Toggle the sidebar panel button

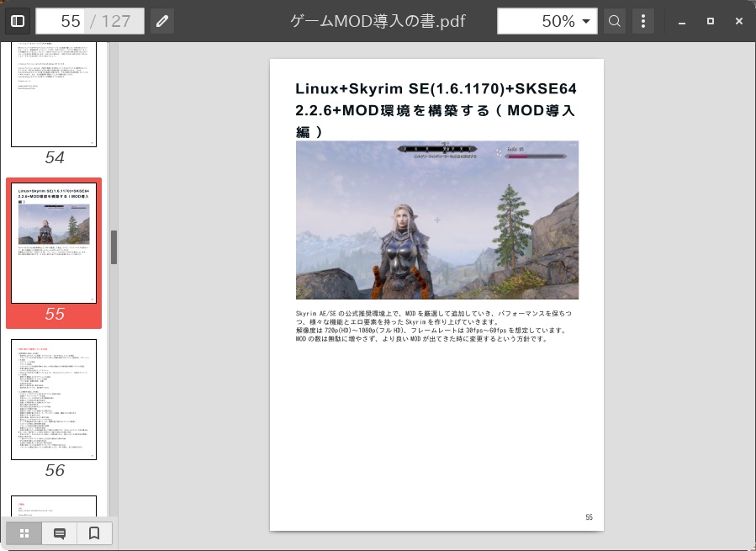[x=18, y=21]
